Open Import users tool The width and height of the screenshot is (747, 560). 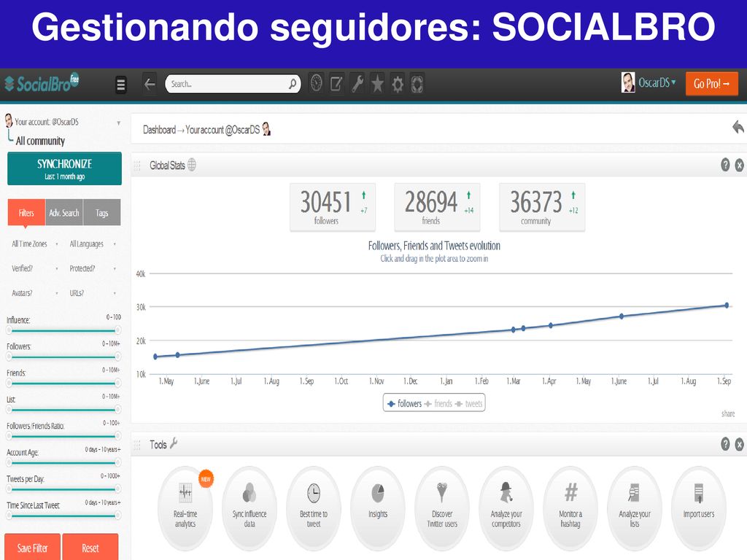coord(698,508)
